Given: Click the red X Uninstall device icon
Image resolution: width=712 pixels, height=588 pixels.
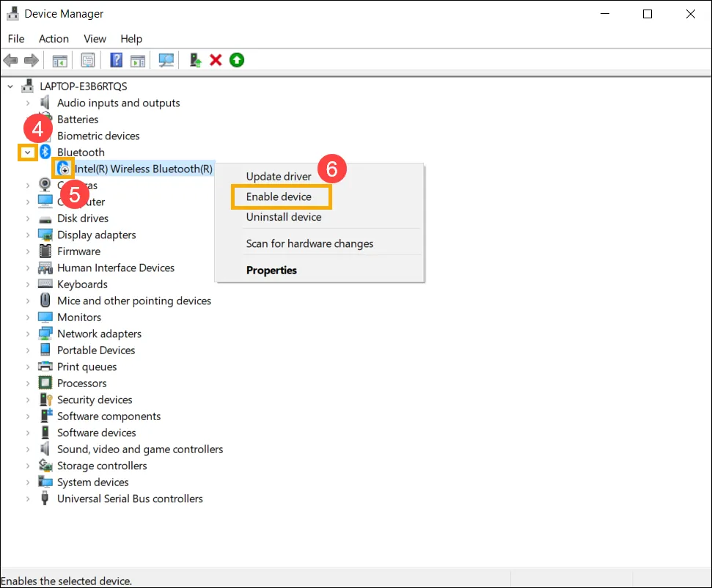Looking at the screenshot, I should (216, 60).
